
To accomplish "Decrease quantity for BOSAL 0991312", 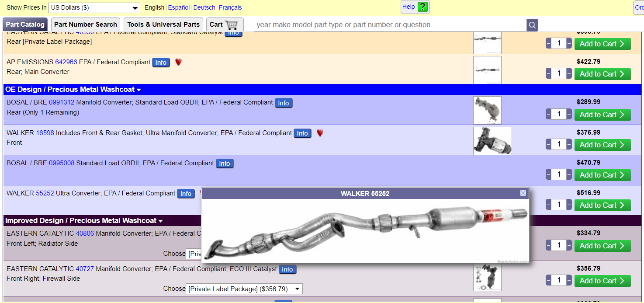I will coord(549,115).
